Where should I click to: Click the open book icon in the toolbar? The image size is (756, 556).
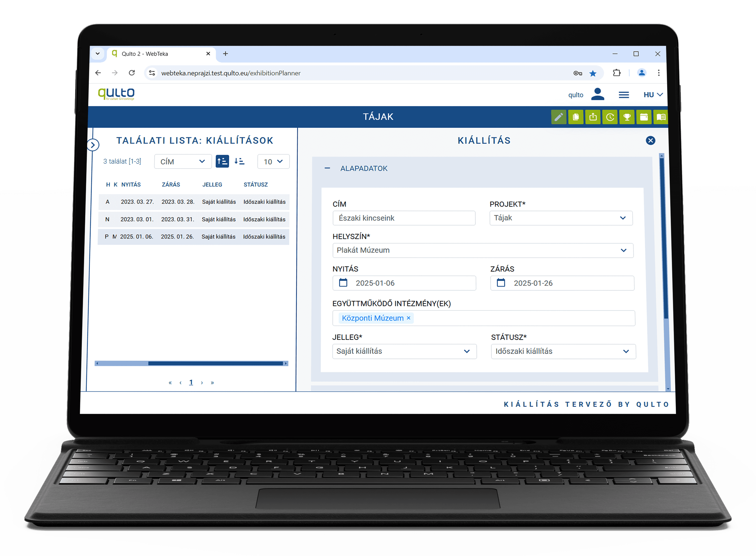pyautogui.click(x=661, y=117)
